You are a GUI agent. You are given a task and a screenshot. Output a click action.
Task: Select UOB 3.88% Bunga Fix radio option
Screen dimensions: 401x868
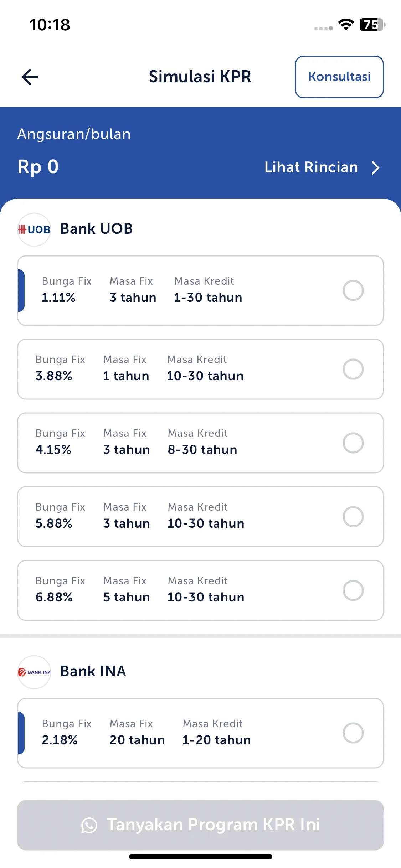click(353, 369)
